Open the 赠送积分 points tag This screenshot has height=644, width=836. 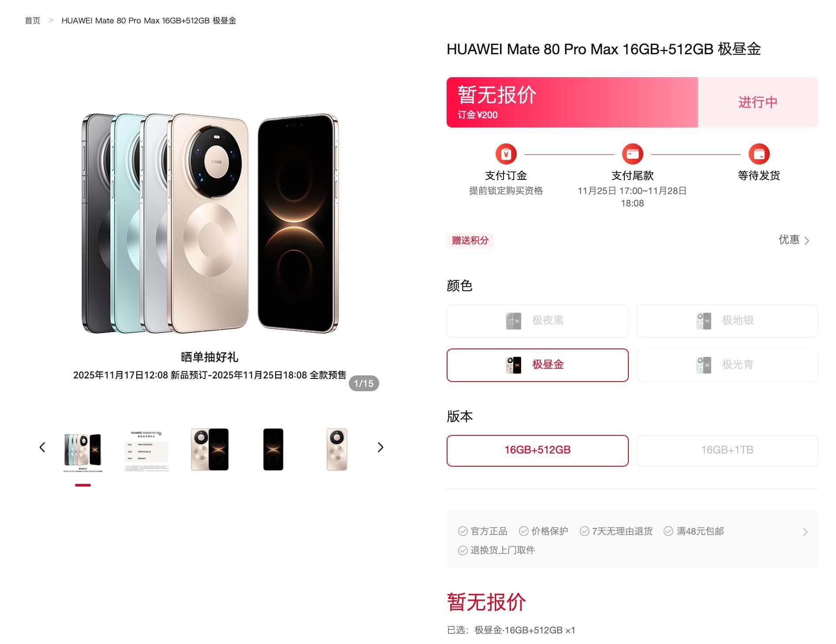pos(470,240)
